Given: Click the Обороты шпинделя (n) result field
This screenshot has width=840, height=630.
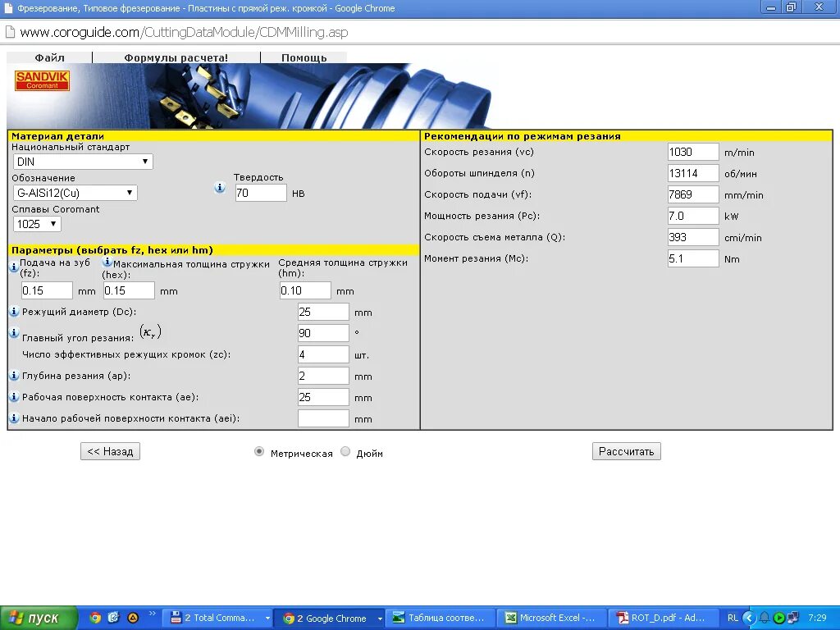Looking at the screenshot, I should click(693, 173).
